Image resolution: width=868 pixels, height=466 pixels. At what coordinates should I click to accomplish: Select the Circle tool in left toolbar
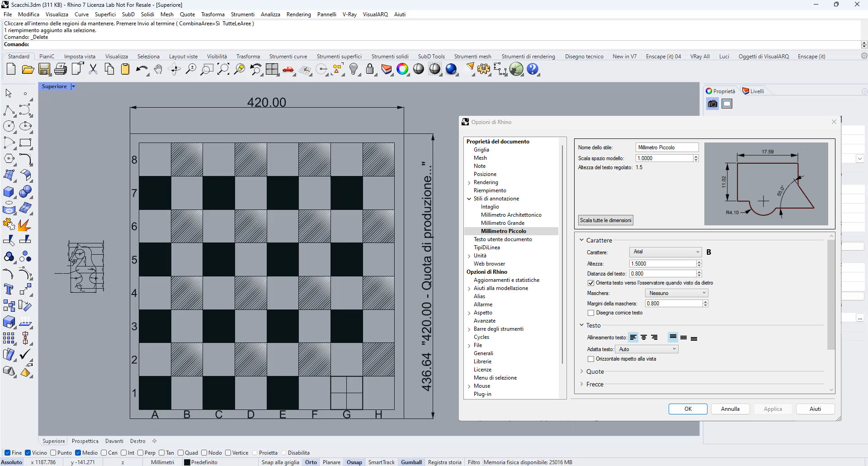9,126
